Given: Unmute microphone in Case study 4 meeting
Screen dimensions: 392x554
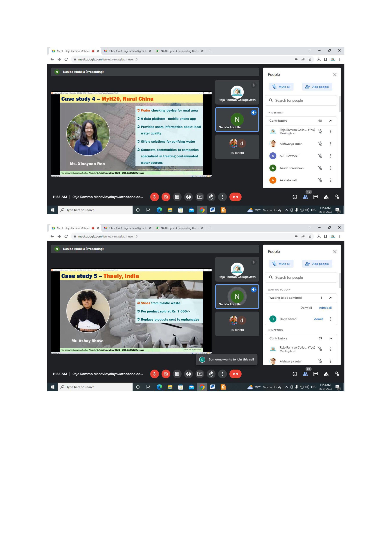Looking at the screenshot, I should click(x=155, y=197).
